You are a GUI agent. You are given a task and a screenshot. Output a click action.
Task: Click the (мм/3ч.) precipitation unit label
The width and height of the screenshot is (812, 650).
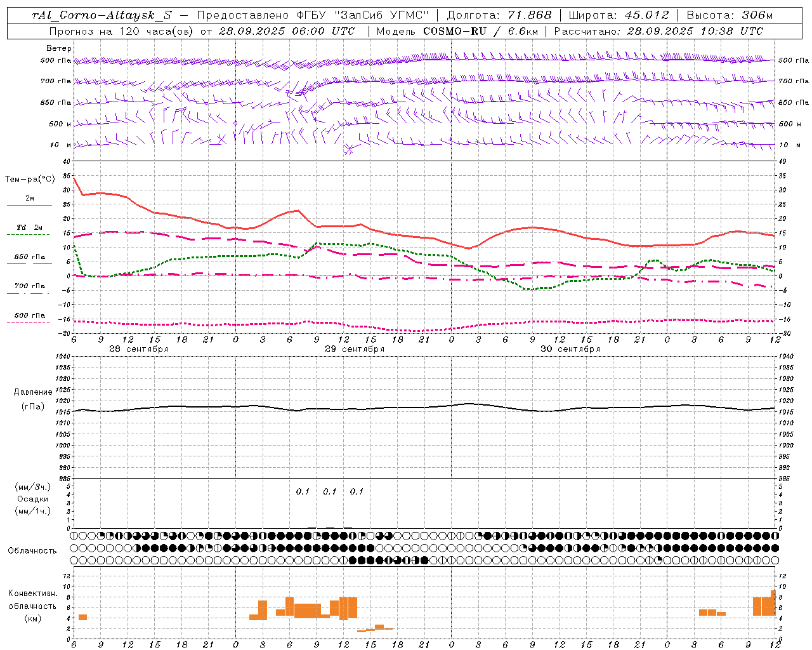(33, 487)
